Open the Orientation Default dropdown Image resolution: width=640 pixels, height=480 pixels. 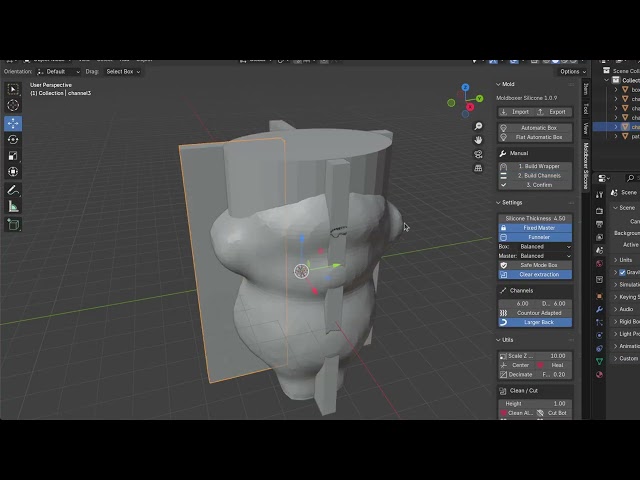tap(58, 72)
